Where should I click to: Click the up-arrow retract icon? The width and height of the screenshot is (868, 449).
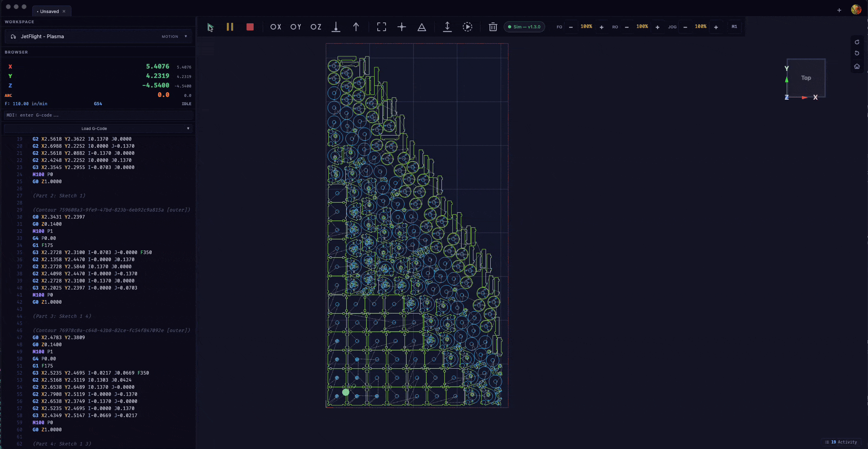click(356, 27)
